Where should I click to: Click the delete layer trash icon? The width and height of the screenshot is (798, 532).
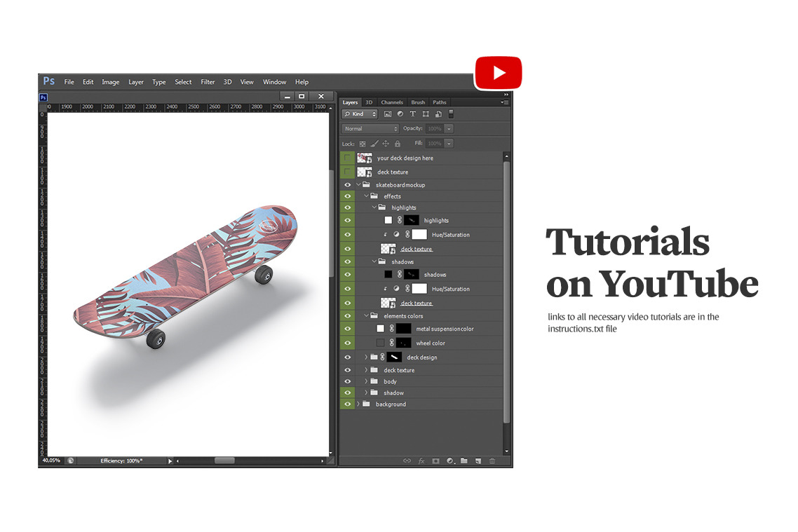pyautogui.click(x=492, y=461)
